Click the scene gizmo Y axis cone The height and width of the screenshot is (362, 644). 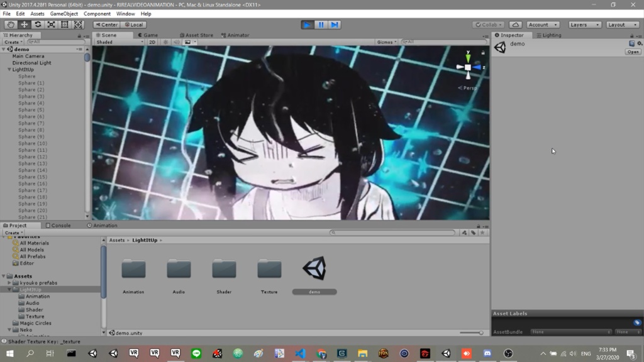pyautogui.click(x=468, y=57)
